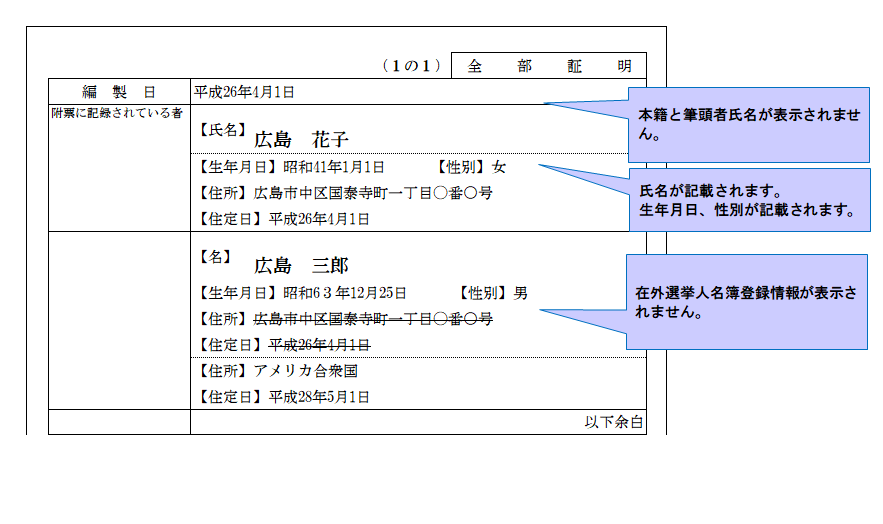
Task: Click the 本籍と筆頭者氏名 callout box
Action: (x=748, y=125)
